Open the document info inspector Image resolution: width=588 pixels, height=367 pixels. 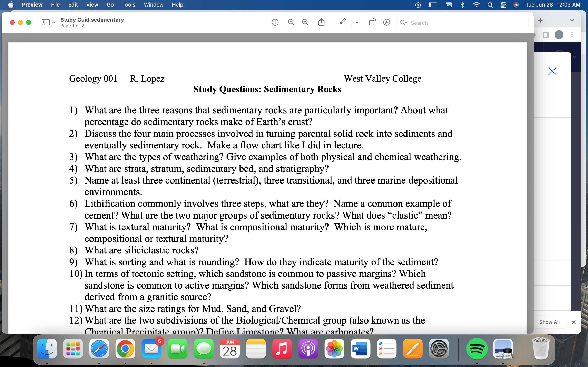point(275,23)
